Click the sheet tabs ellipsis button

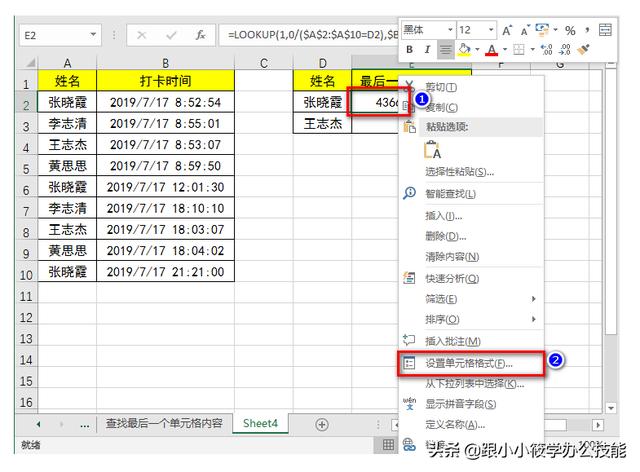84,425
